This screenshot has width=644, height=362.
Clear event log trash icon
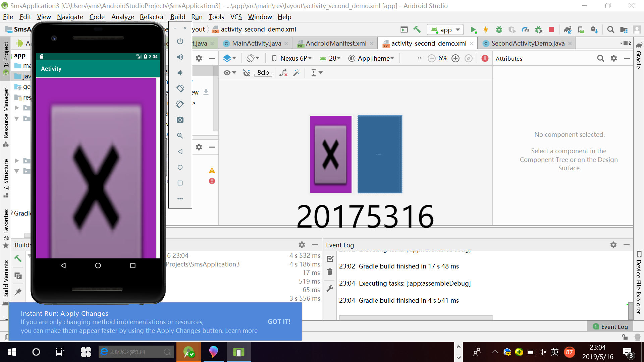click(330, 271)
